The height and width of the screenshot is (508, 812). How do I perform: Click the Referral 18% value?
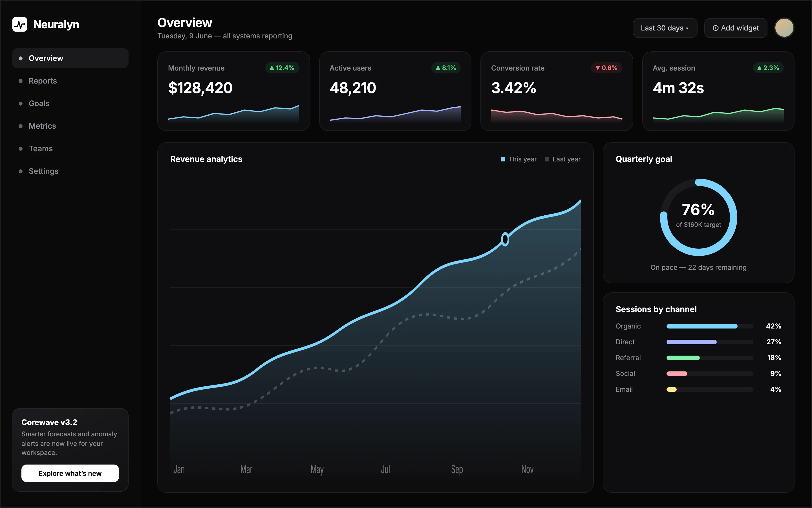coord(774,358)
